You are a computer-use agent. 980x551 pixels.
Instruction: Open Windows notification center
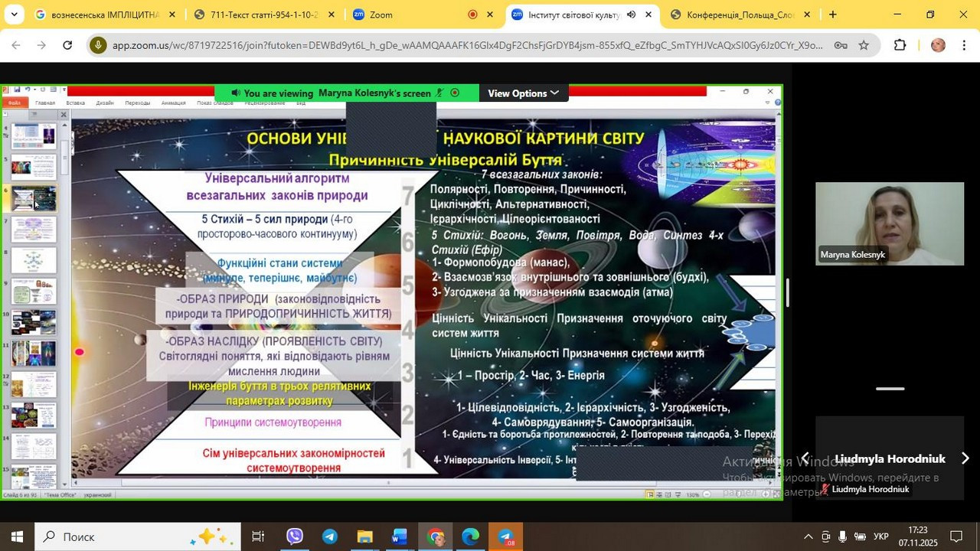pyautogui.click(x=956, y=536)
